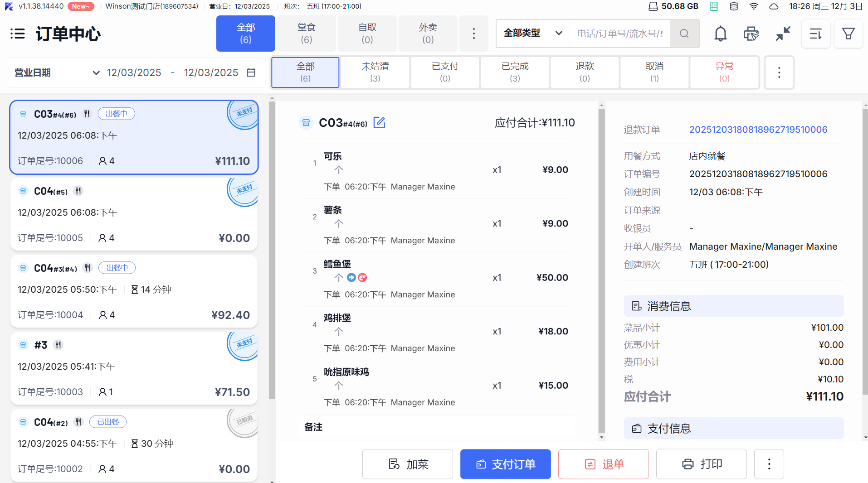Click the phone/order number search field
Image resolution: width=868 pixels, height=483 pixels.
pyautogui.click(x=619, y=34)
